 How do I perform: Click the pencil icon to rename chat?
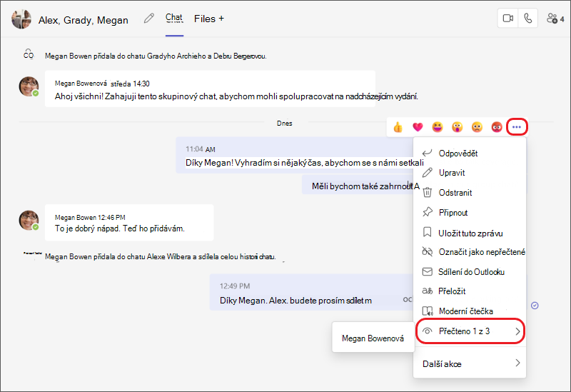(x=149, y=19)
